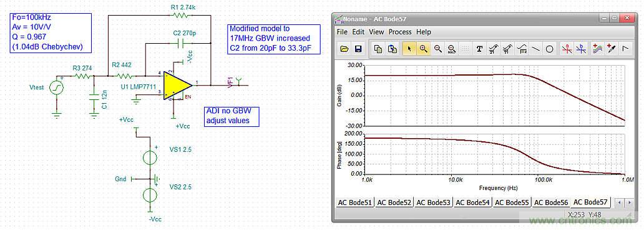Open the File menu
Screen dimensions: 644x230
[342, 32]
